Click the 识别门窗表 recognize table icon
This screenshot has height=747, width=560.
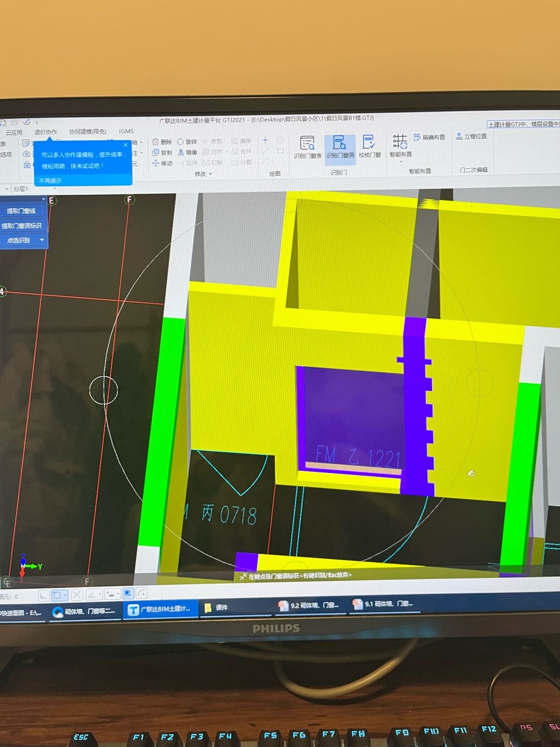[x=307, y=147]
